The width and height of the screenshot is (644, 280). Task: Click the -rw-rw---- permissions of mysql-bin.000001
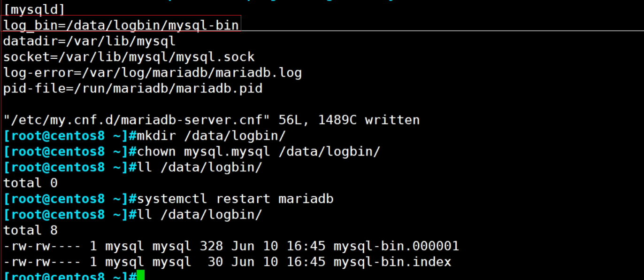(42, 246)
